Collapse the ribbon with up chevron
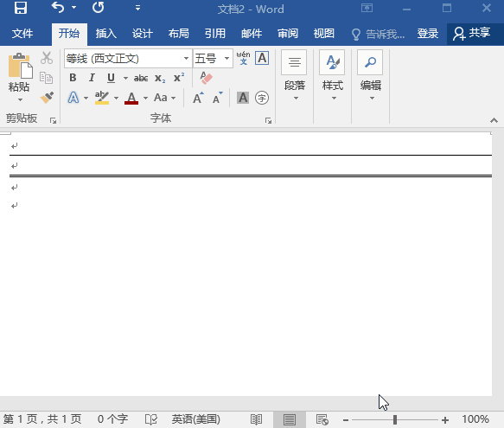504x428 pixels. pyautogui.click(x=494, y=120)
